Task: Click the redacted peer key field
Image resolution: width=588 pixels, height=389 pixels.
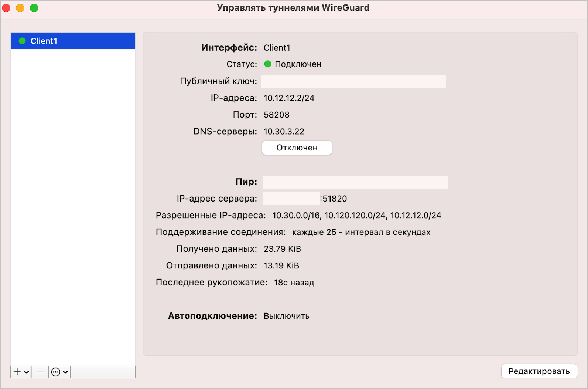Action: tap(355, 182)
